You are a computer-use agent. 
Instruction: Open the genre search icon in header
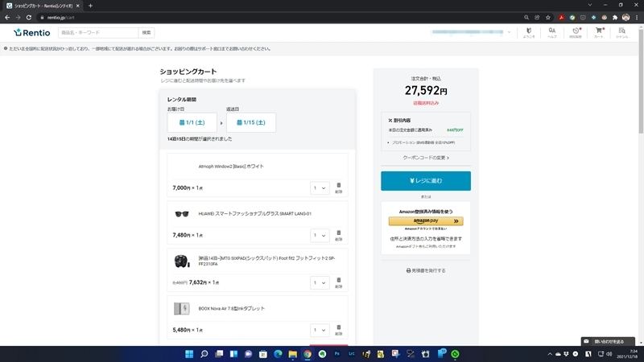[x=621, y=32]
